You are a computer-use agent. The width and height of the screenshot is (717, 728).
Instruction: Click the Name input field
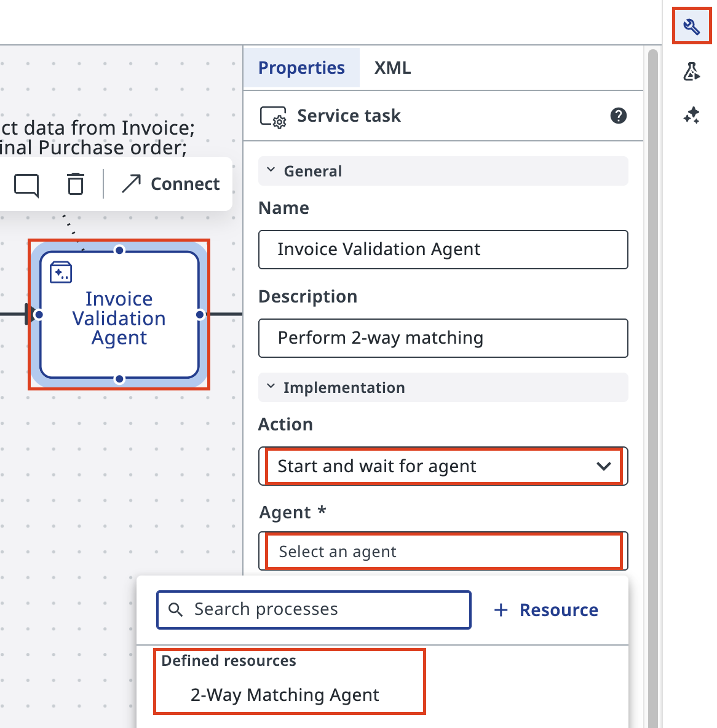click(x=443, y=249)
